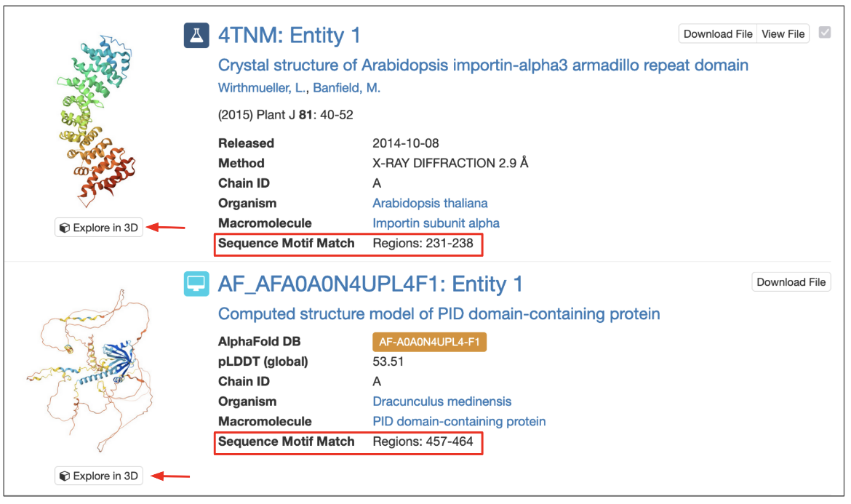Viewport: 851px width, 504px height.
Task: Click the AF-A0A0N4UPL4-F1 AlphaFold DB badge
Action: pyautogui.click(x=428, y=342)
